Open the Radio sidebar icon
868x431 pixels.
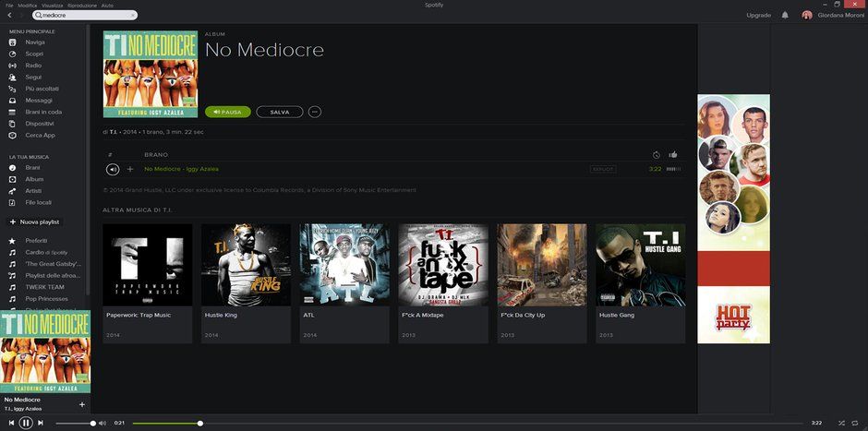[x=12, y=66]
